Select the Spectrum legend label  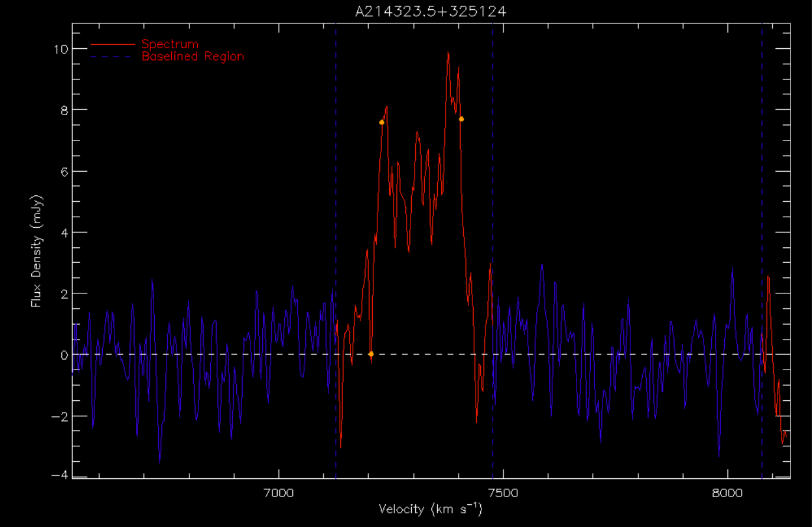(x=170, y=44)
